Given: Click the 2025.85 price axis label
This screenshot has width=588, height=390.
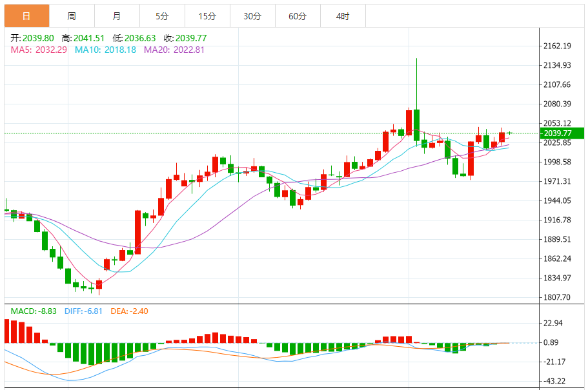Looking at the screenshot, I should tap(557, 142).
